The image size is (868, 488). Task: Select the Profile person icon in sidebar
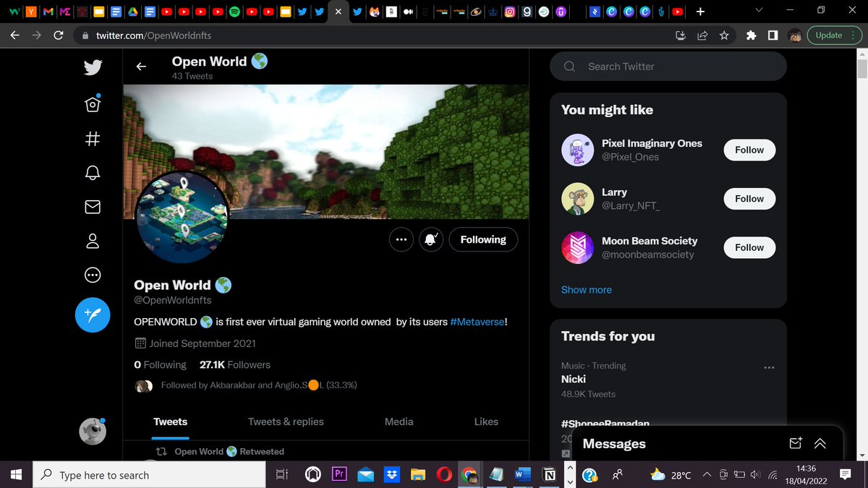pyautogui.click(x=93, y=241)
